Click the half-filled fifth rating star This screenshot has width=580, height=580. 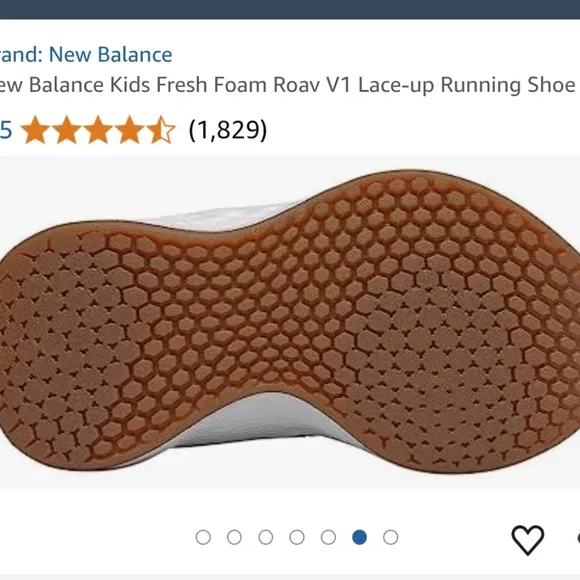point(161,129)
